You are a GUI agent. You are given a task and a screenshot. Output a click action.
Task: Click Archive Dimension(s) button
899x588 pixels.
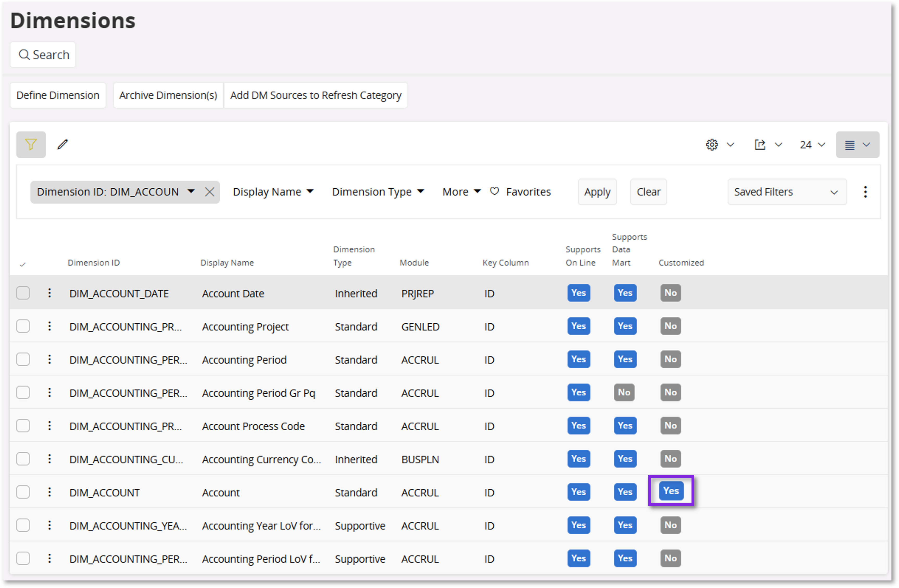click(168, 95)
